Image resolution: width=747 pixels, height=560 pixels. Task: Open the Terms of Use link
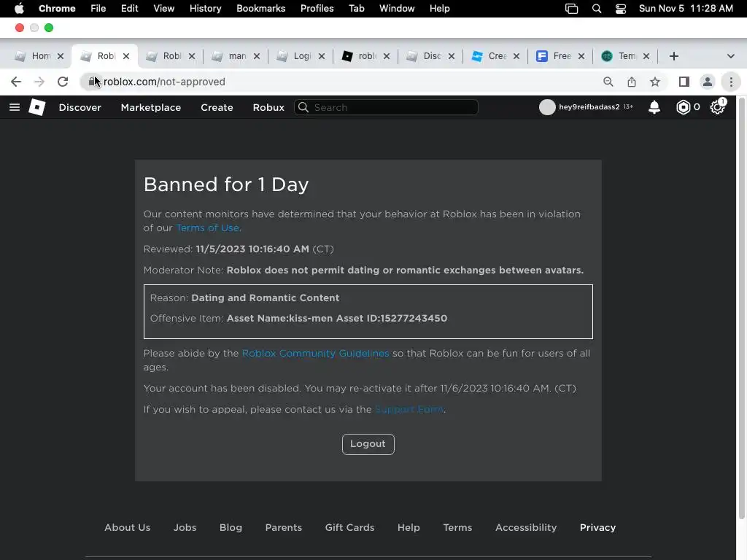tap(208, 228)
